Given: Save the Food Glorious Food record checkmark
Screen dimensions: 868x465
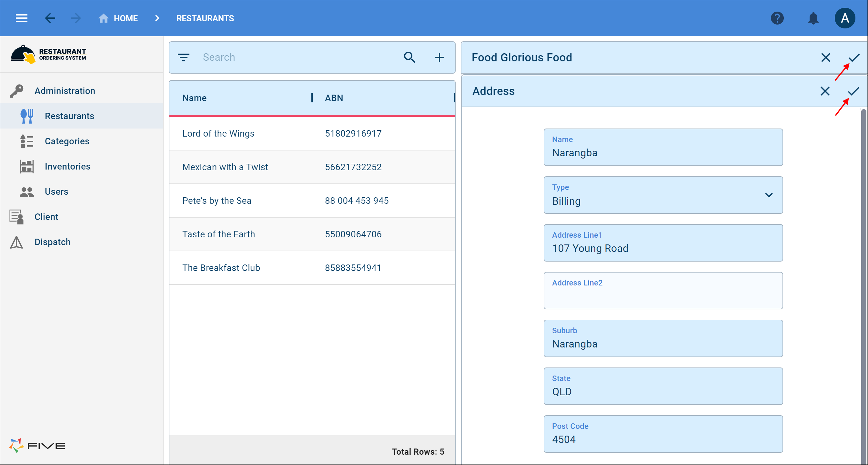Looking at the screenshot, I should 853,57.
